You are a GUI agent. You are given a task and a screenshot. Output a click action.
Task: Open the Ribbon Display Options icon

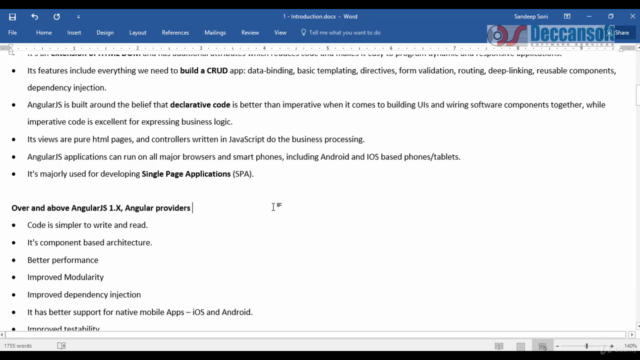click(x=567, y=16)
